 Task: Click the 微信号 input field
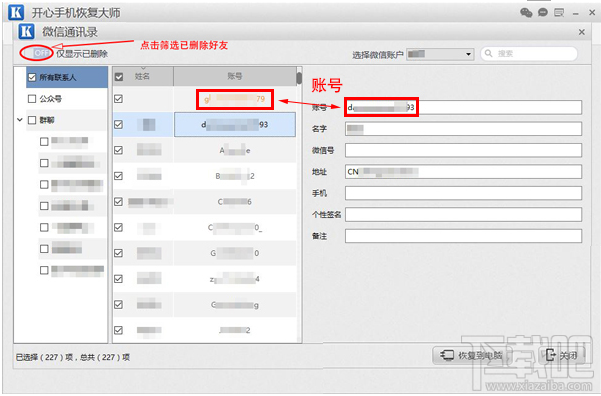click(x=463, y=150)
